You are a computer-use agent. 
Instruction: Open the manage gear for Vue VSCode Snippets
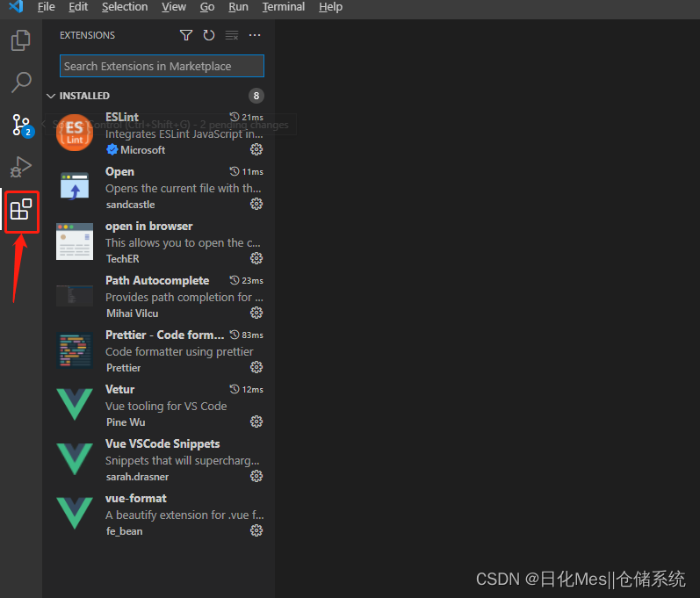[x=256, y=476]
